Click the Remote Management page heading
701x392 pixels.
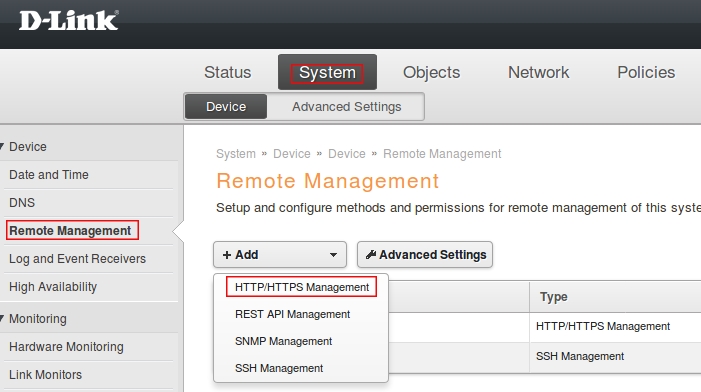pos(327,181)
